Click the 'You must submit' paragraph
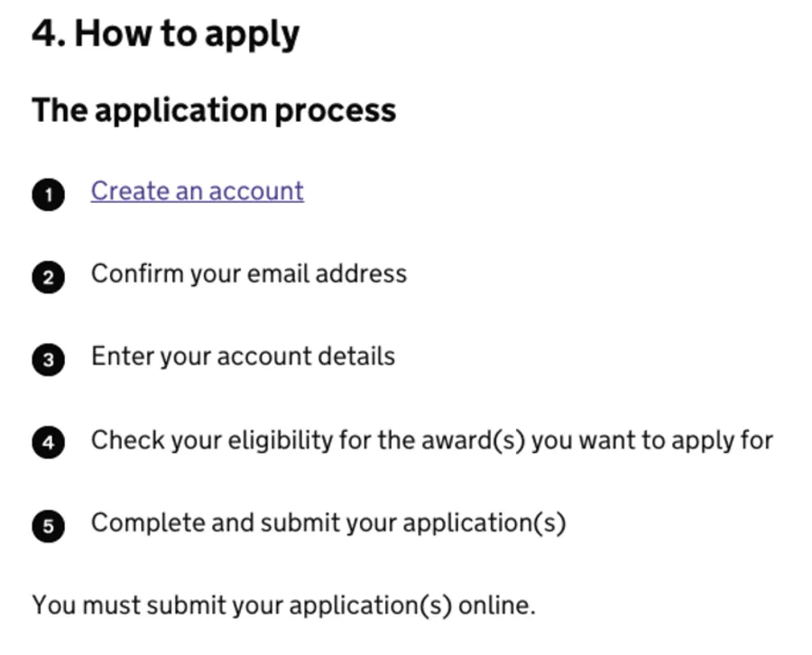Viewport: 812px width, 655px height. [x=283, y=604]
